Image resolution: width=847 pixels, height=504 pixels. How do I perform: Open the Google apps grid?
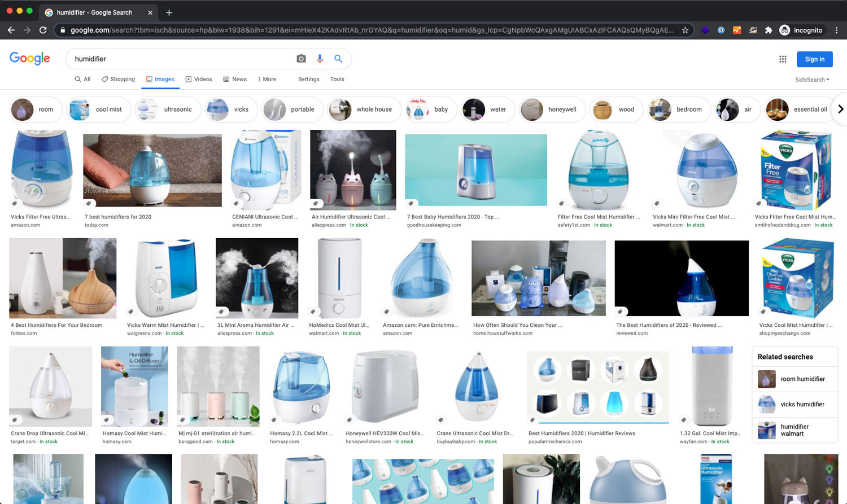point(783,59)
